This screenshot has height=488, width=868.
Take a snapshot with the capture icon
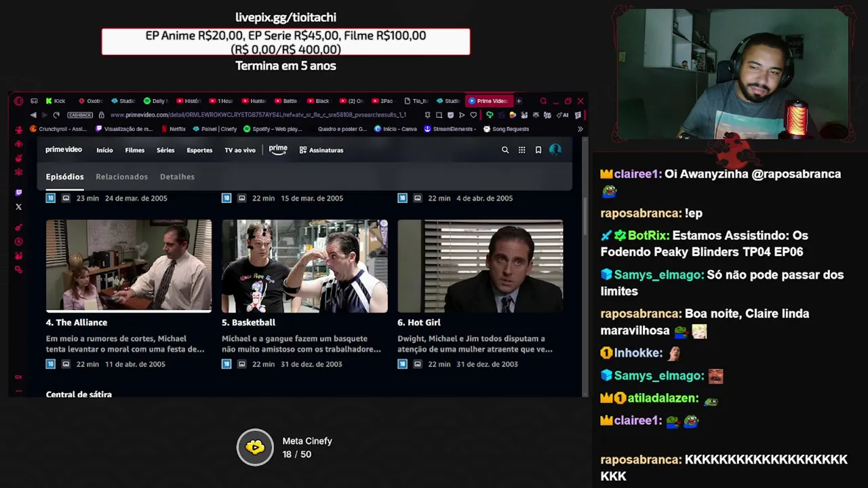439,115
